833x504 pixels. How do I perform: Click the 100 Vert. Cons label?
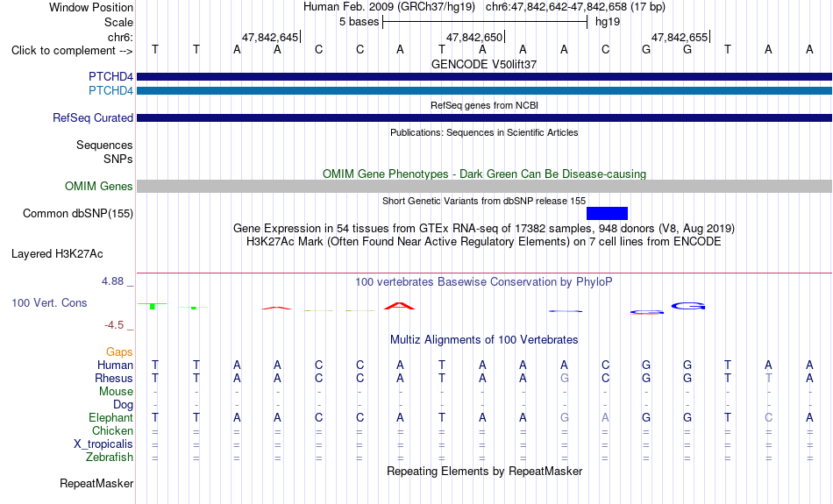[49, 302]
